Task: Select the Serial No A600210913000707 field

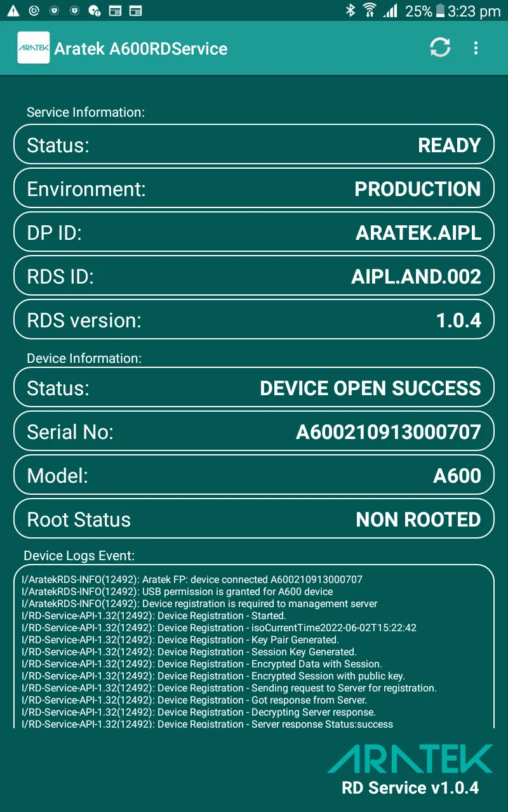Action: coord(253,431)
